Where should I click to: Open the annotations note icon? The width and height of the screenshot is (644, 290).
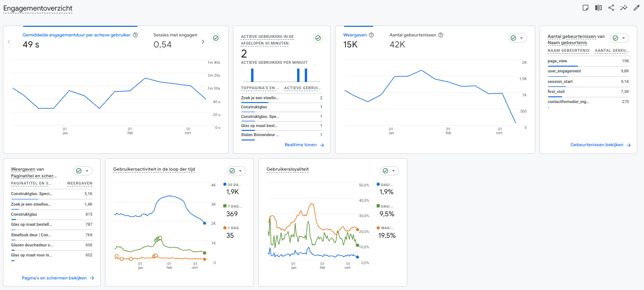(586, 8)
